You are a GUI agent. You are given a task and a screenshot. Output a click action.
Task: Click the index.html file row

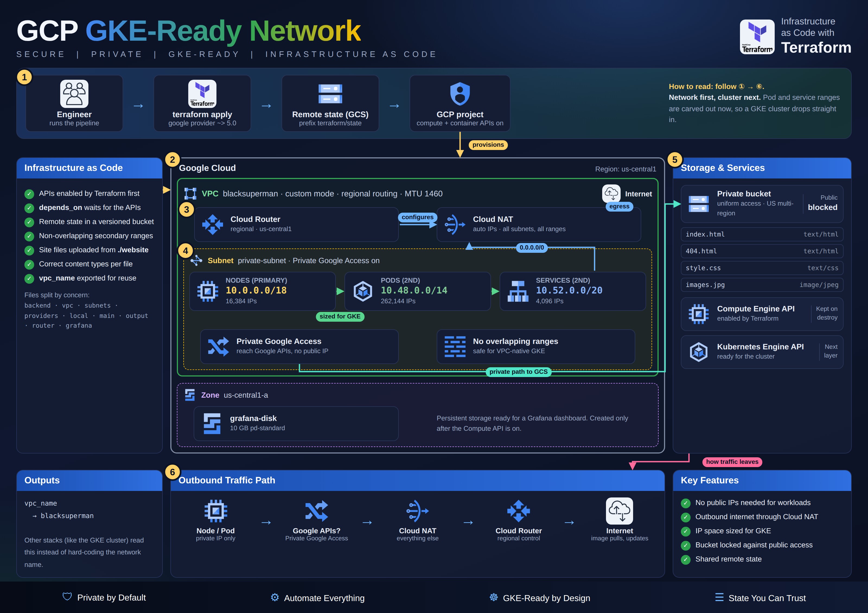click(x=762, y=234)
